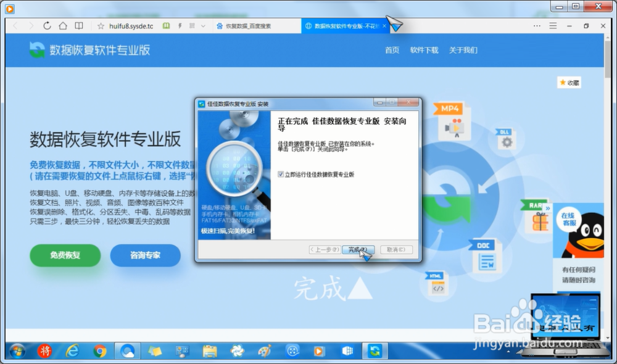Open the red 将 chess app in taskbar
The height and width of the screenshot is (364, 617).
coord(44,350)
